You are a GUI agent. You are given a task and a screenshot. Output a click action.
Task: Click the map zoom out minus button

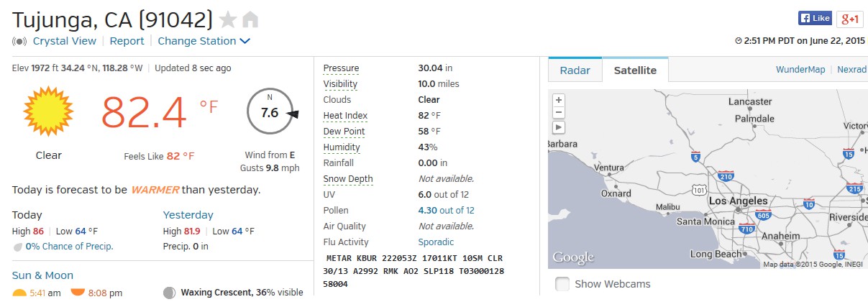559,113
